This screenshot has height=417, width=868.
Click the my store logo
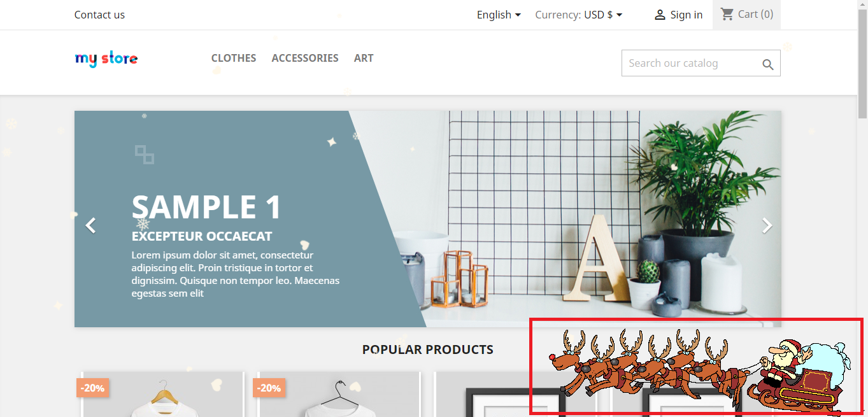[x=106, y=59]
